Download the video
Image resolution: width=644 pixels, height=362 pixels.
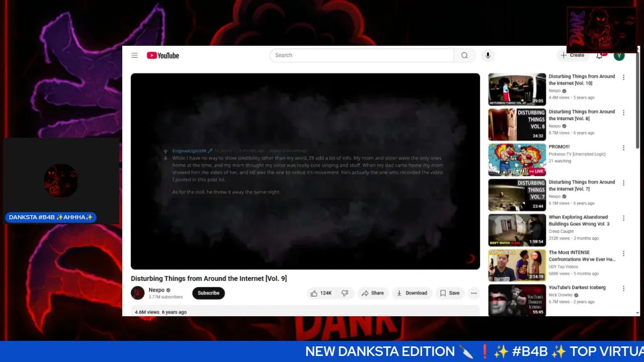[412, 293]
